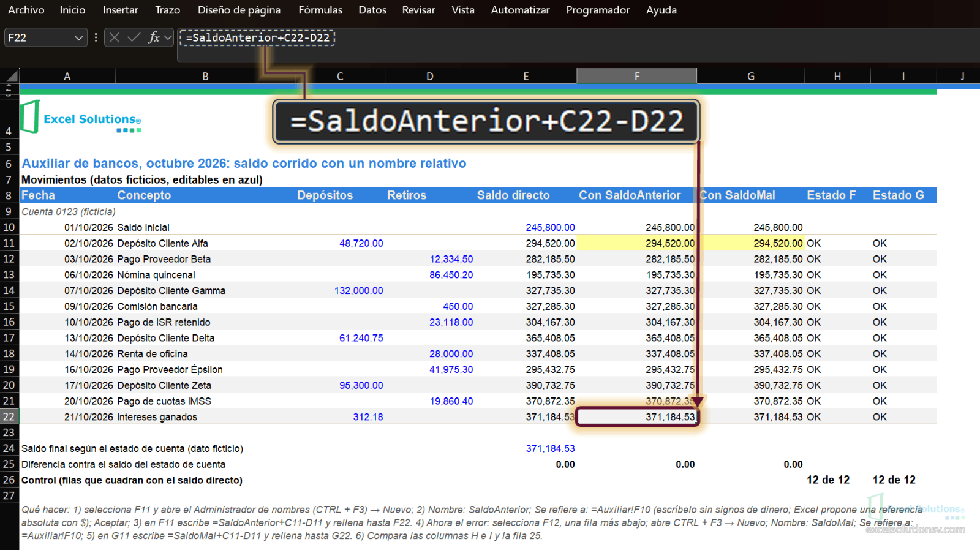The width and height of the screenshot is (980, 550).
Task: Open the Ayuda tab
Action: 661,10
